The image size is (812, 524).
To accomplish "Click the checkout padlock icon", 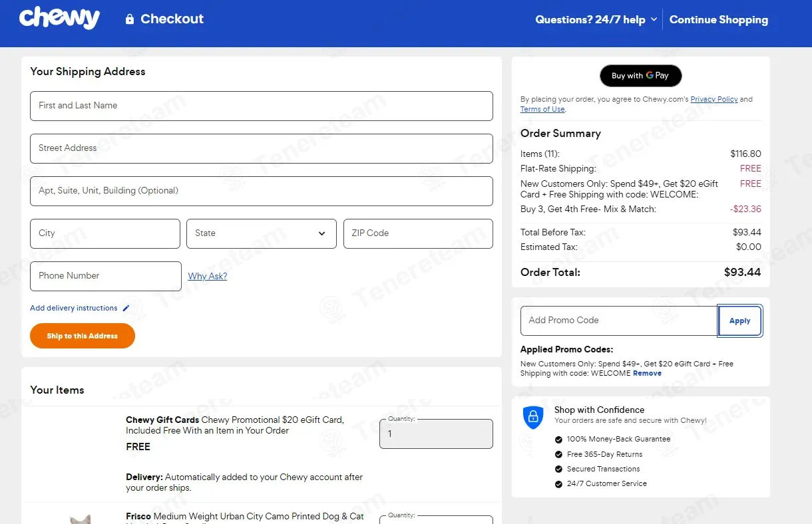I will (x=130, y=19).
